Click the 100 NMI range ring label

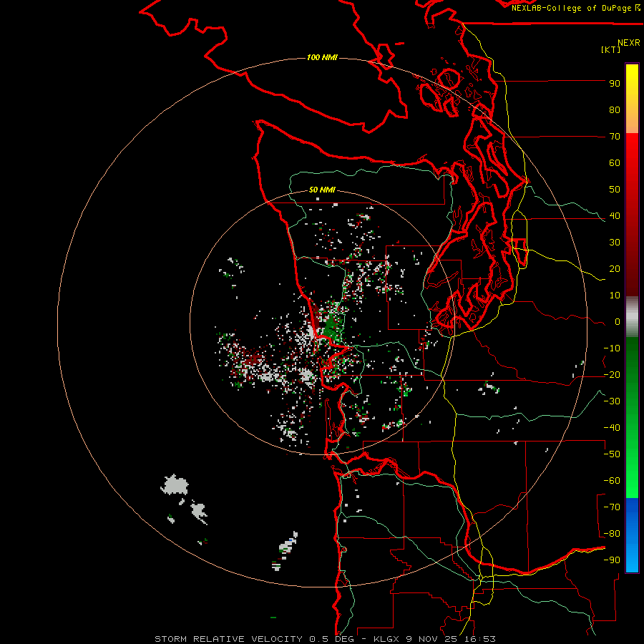322,57
